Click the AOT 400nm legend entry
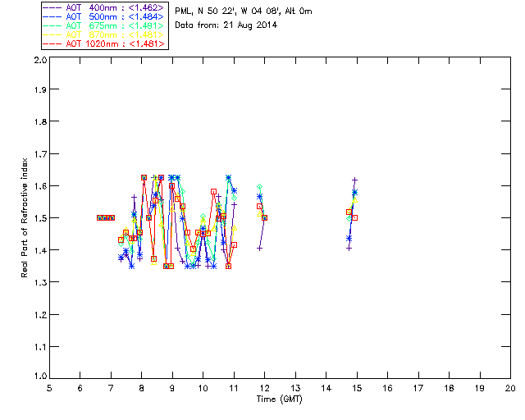 coord(104,7)
